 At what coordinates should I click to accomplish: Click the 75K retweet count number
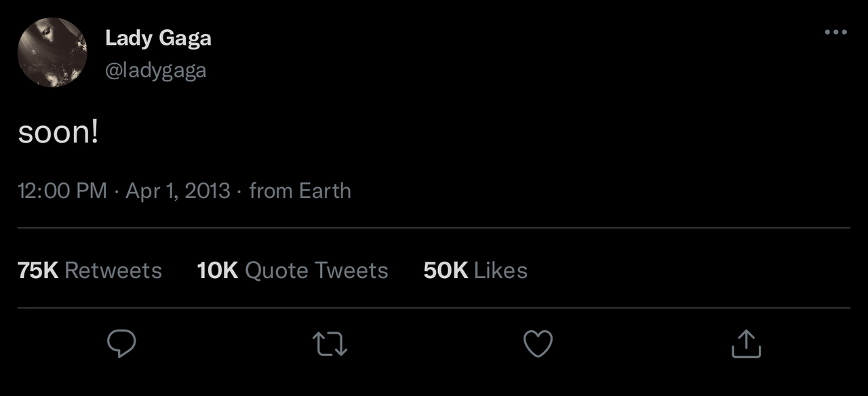click(x=38, y=271)
